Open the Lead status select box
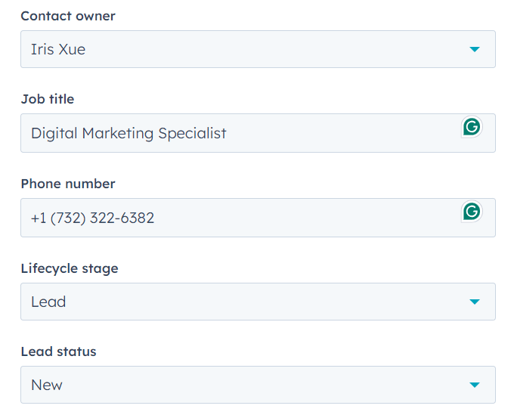The width and height of the screenshot is (514, 418). tap(258, 385)
